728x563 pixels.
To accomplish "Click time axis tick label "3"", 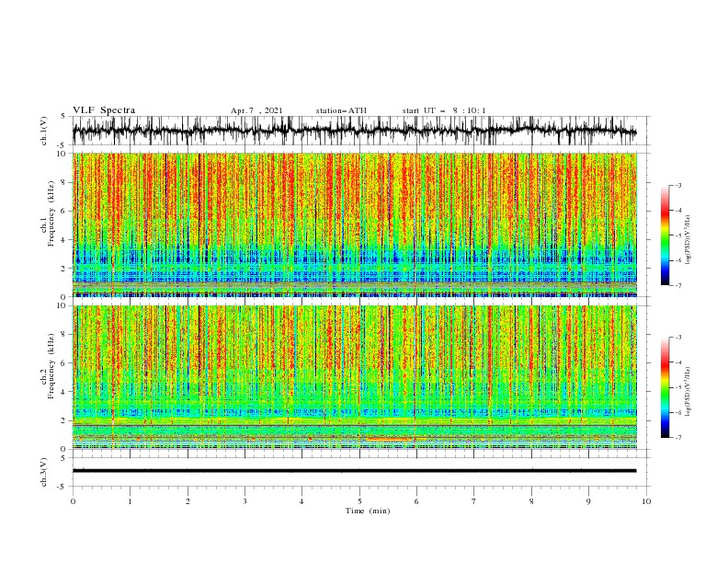I will (x=245, y=501).
